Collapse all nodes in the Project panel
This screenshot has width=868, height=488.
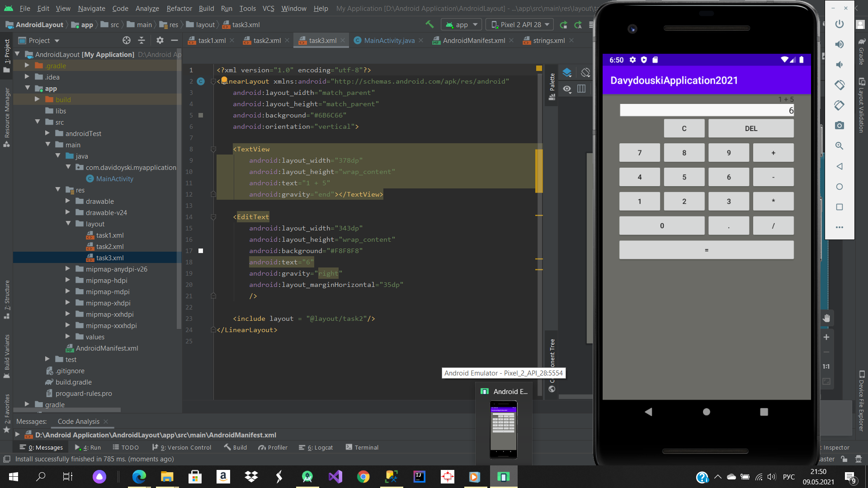tap(142, 40)
